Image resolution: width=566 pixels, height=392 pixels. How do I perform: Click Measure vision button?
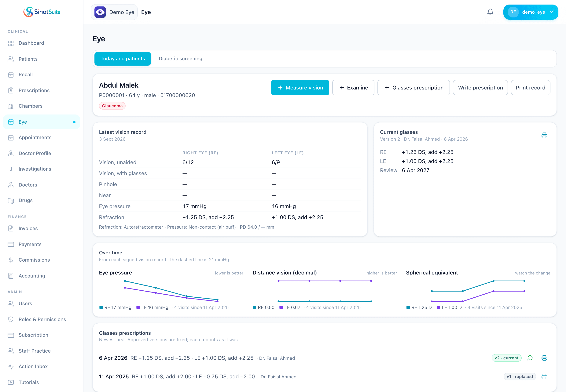tap(300, 88)
